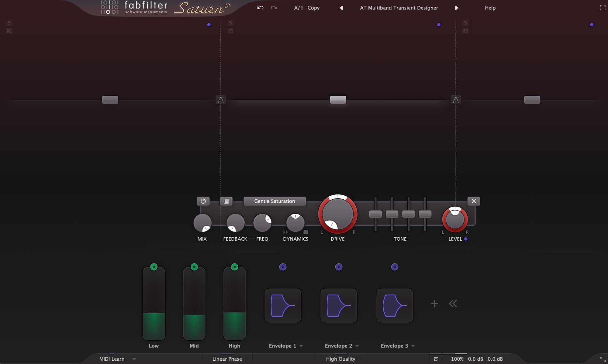The height and width of the screenshot is (364, 608).
Task: Click the undo arrow icon
Action: 260,8
